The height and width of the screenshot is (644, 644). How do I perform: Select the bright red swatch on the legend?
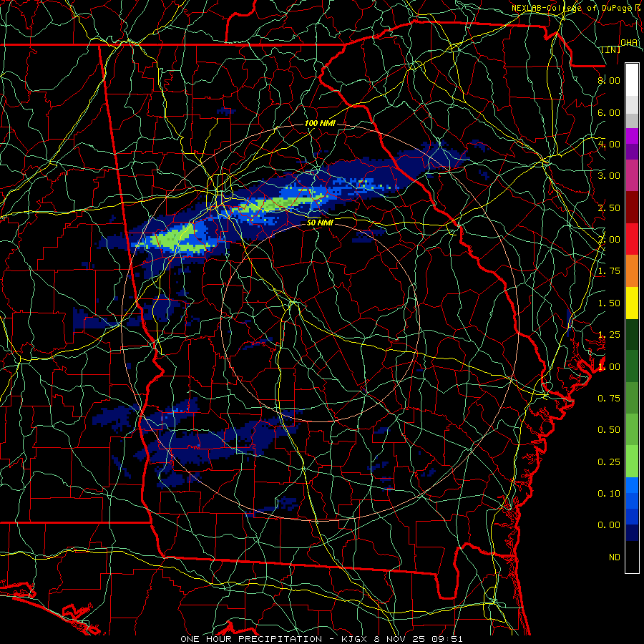(x=632, y=239)
